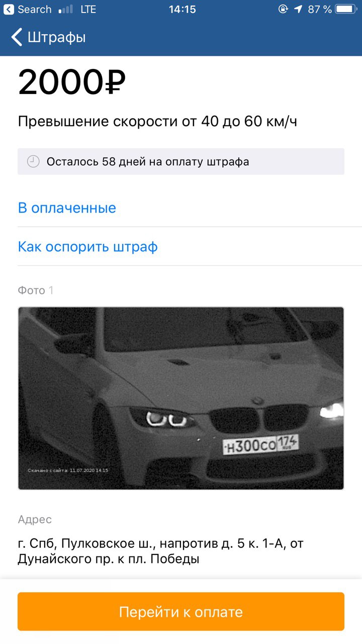Tap the Фото 1 section label

(x=36, y=290)
